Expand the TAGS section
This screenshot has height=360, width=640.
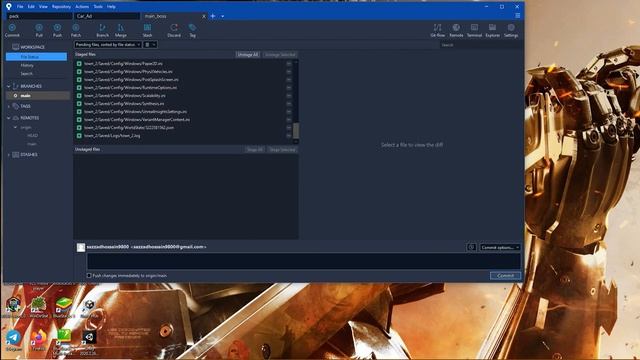[x=9, y=106]
